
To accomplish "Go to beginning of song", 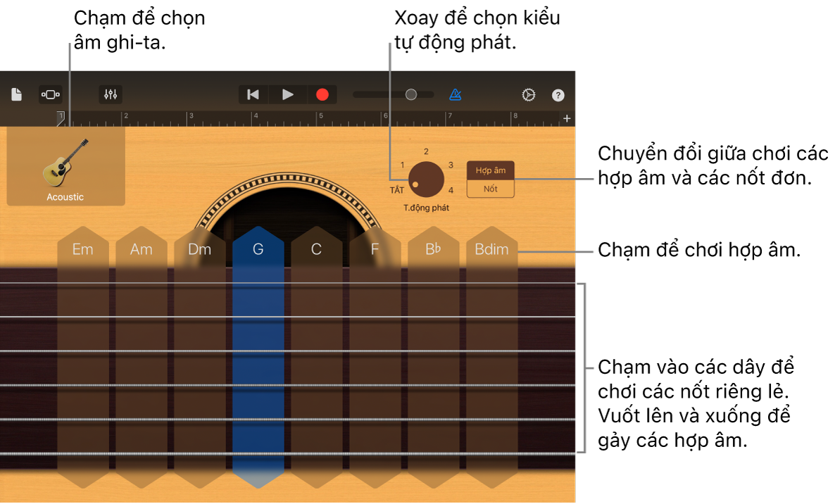I will (x=253, y=94).
